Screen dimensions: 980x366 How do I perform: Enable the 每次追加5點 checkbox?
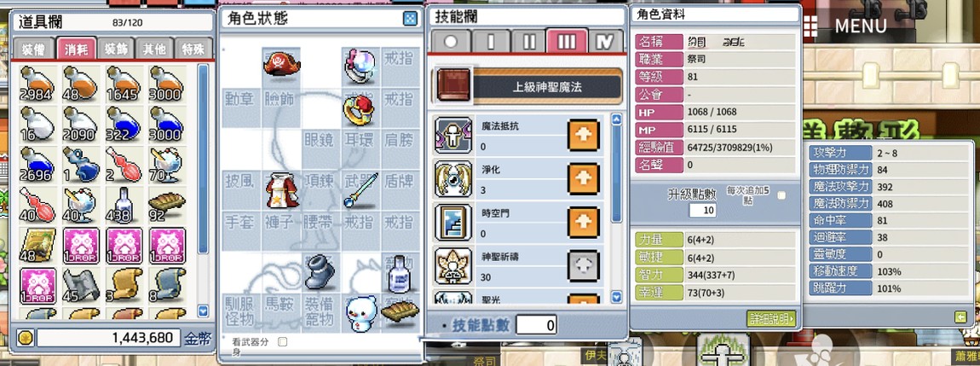[781, 195]
